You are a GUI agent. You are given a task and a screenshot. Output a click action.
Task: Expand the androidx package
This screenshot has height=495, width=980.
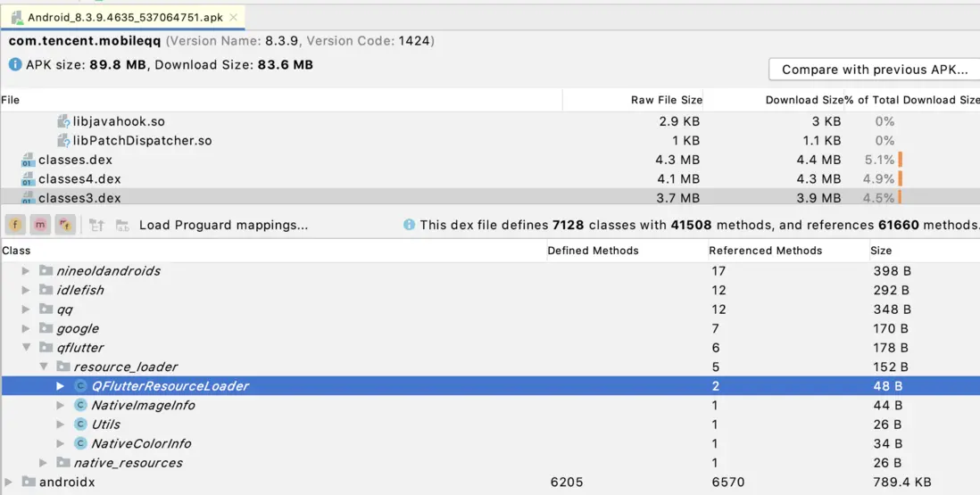(8, 482)
